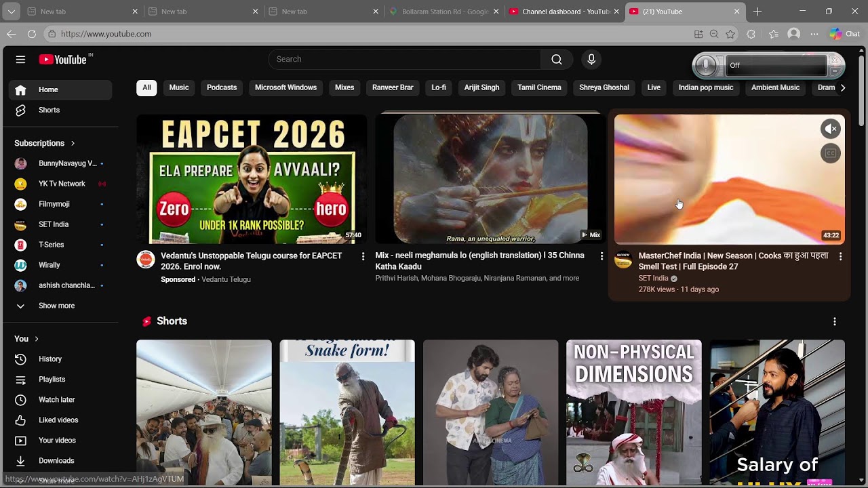
Task: Open Playlists from the sidebar
Action: coord(60,380)
